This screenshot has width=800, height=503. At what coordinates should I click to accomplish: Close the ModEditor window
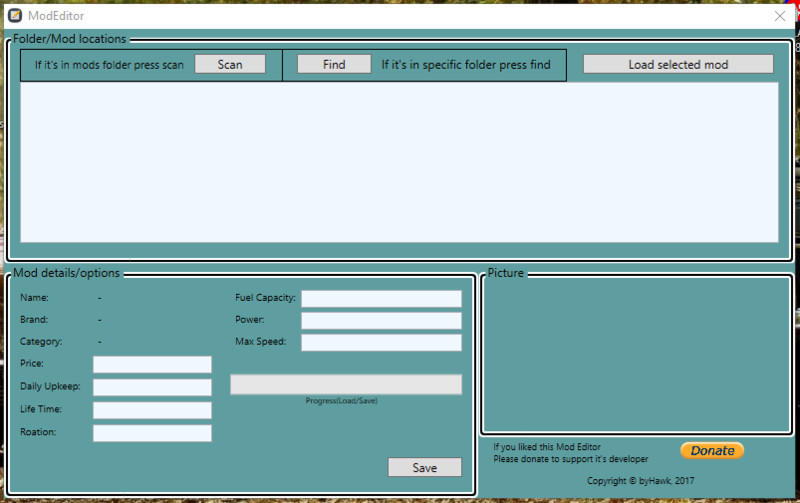(780, 16)
